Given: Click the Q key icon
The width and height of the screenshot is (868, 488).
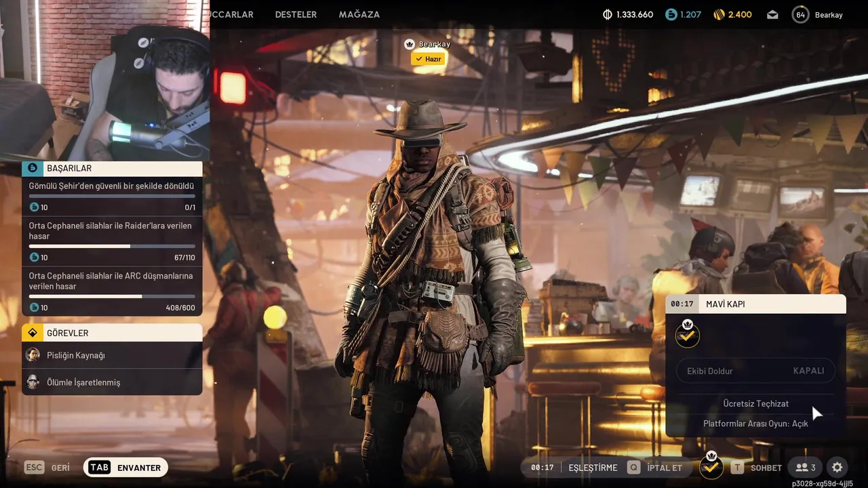Looking at the screenshot, I should click(x=633, y=468).
